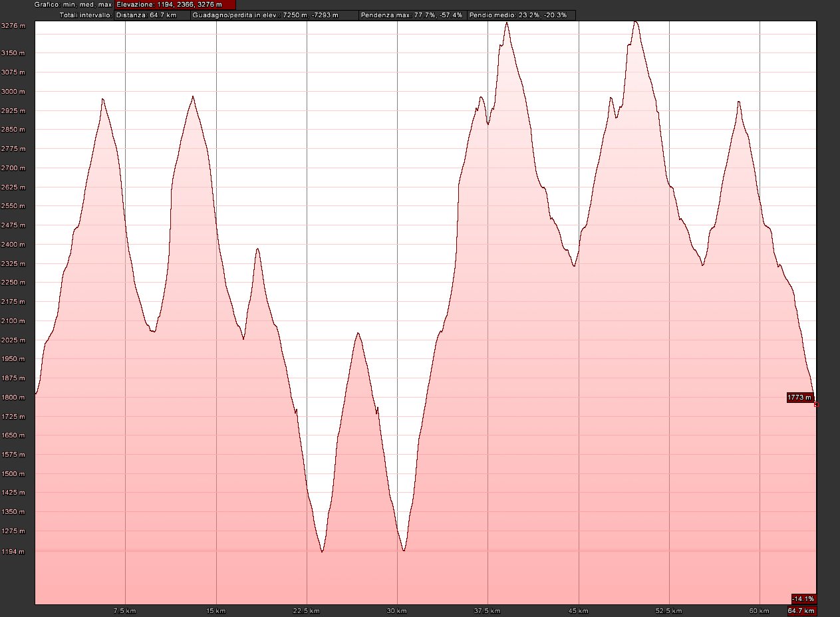The width and height of the screenshot is (840, 617).
Task: Click the 64.7 km distance indicator
Action: 802,610
